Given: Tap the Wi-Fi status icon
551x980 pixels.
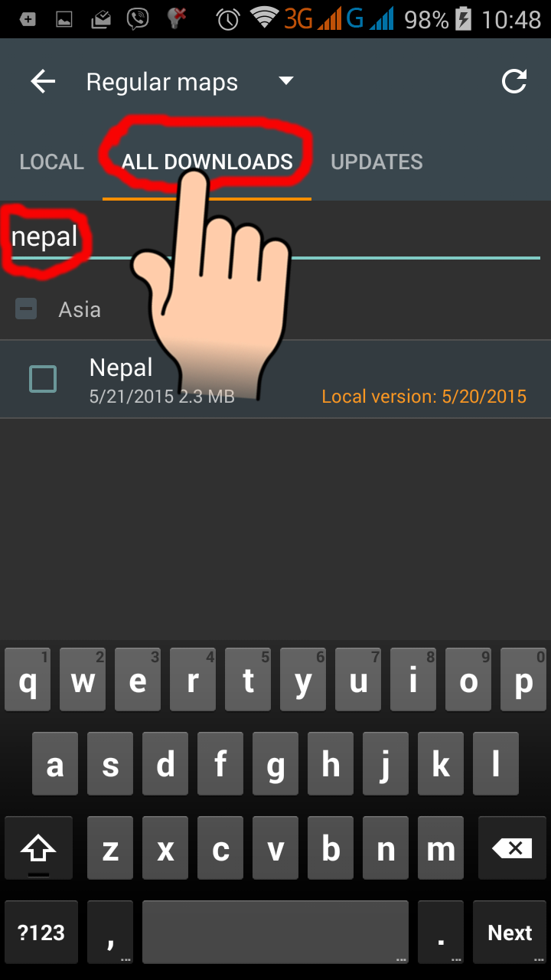Looking at the screenshot, I should pyautogui.click(x=264, y=18).
